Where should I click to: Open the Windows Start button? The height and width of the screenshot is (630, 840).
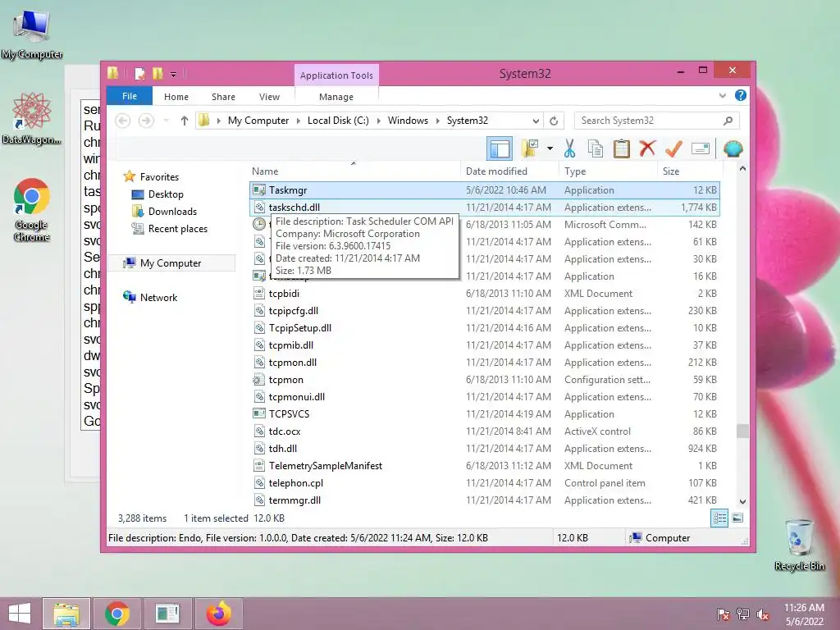click(x=20, y=614)
